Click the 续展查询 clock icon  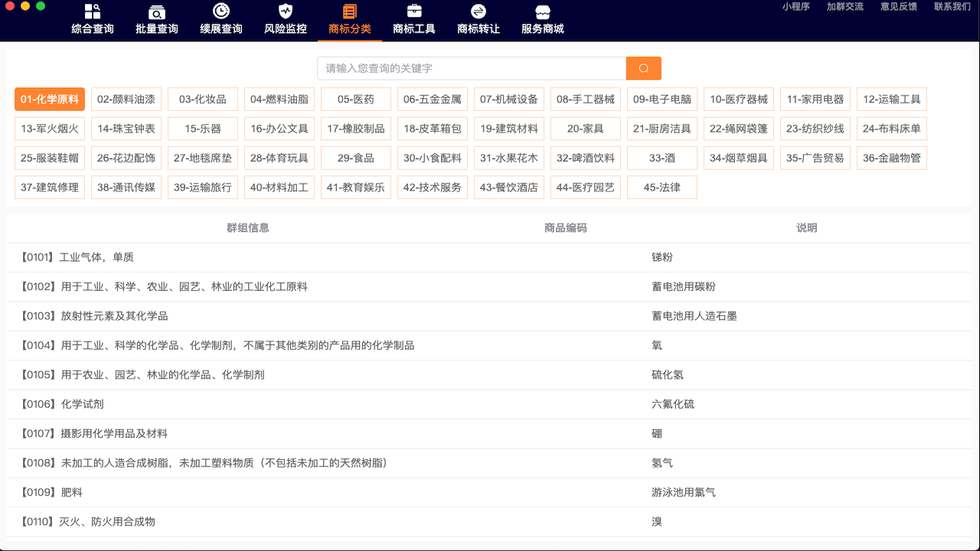pyautogui.click(x=220, y=11)
